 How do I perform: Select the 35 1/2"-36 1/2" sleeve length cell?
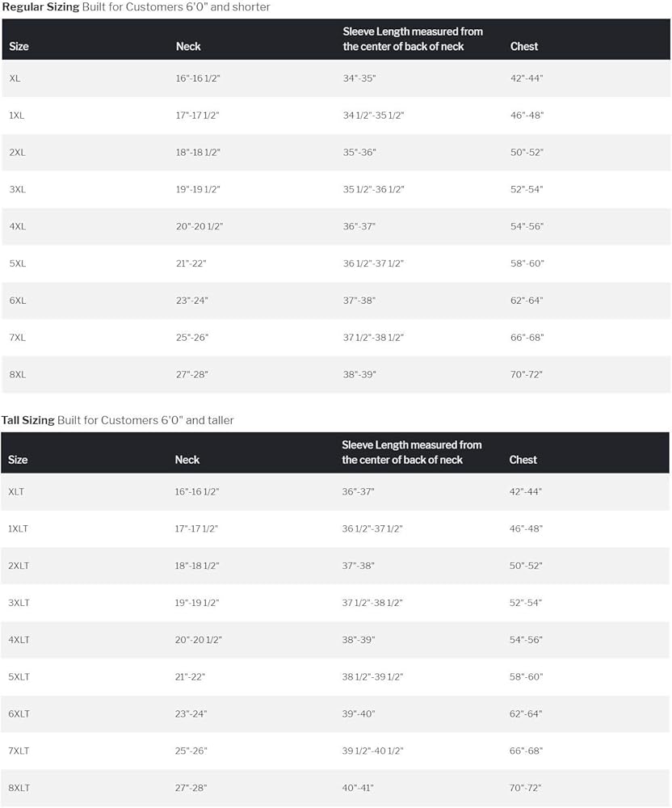tap(373, 190)
